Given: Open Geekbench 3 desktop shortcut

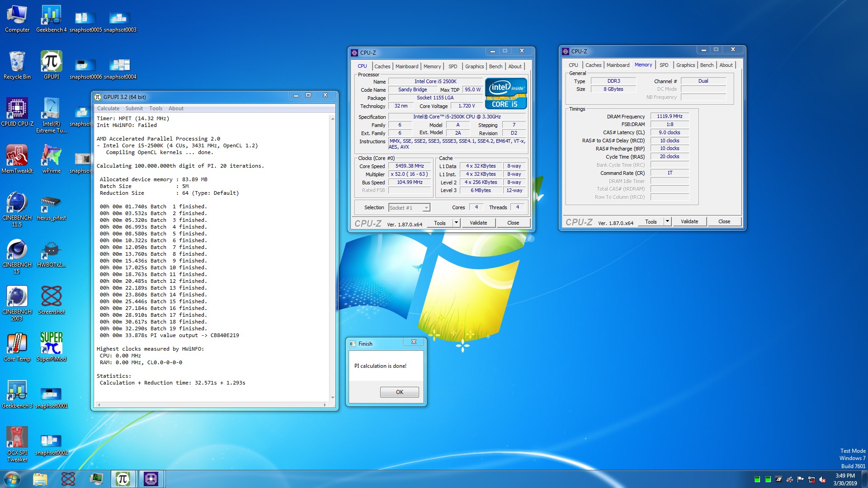Looking at the screenshot, I should coord(17,394).
